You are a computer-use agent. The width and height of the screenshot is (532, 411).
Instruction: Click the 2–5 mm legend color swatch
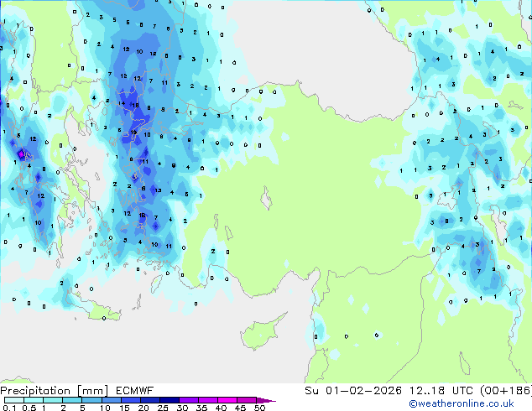[x=72, y=400]
